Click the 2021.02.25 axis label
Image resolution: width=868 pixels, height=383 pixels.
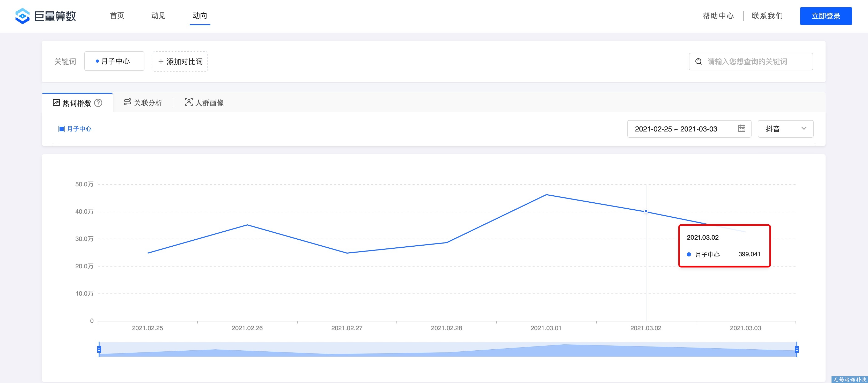(x=147, y=328)
